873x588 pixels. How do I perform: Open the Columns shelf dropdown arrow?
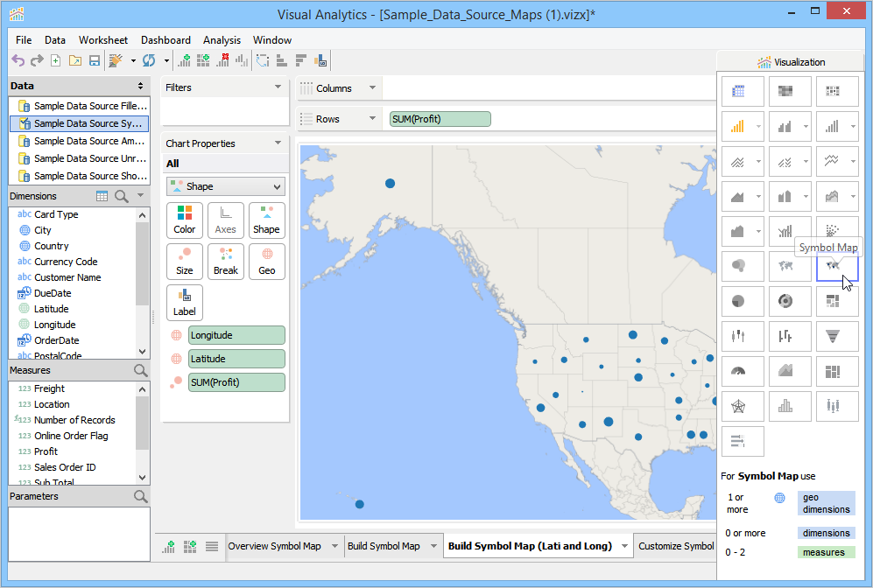372,88
